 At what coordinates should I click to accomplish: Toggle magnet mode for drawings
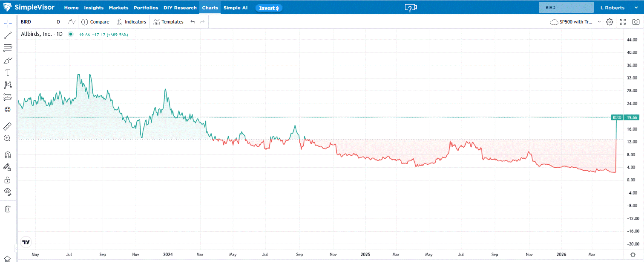pos(8,155)
